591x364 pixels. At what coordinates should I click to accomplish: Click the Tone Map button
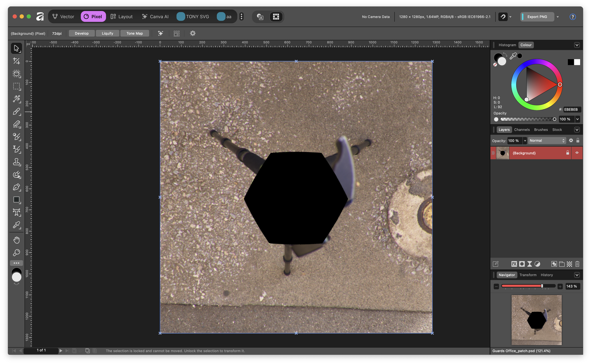pyautogui.click(x=135, y=33)
